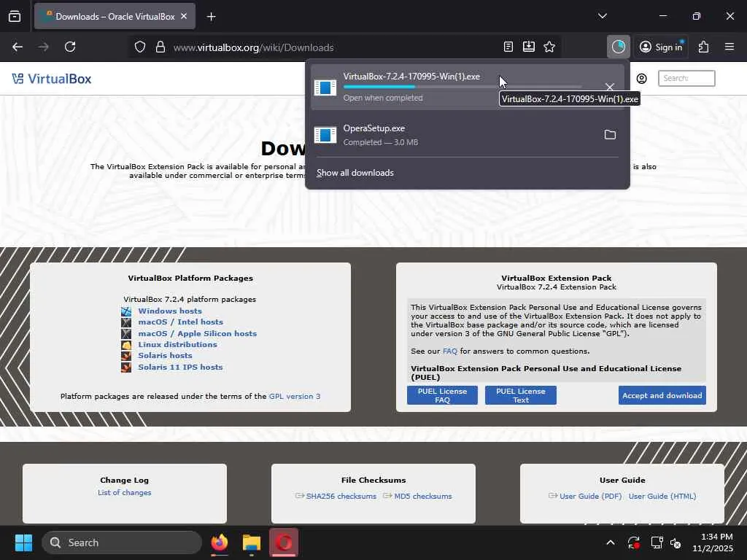This screenshot has width=747, height=560.
Task: Open tracking protection shield icon
Action: tap(139, 47)
